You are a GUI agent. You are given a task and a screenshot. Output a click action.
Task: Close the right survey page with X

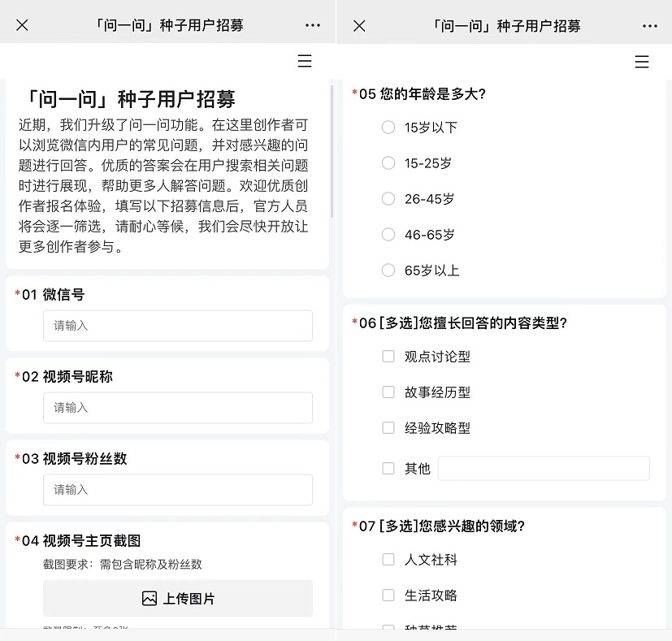coord(359,25)
